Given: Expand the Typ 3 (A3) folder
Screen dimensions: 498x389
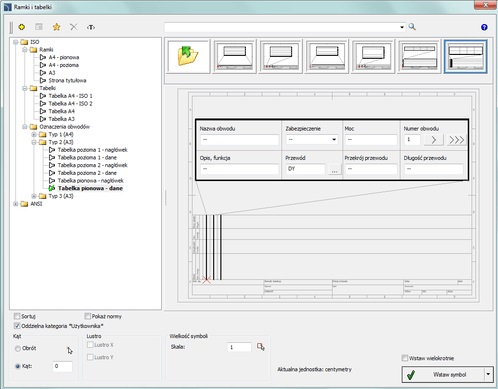Looking at the screenshot, I should pos(34,196).
